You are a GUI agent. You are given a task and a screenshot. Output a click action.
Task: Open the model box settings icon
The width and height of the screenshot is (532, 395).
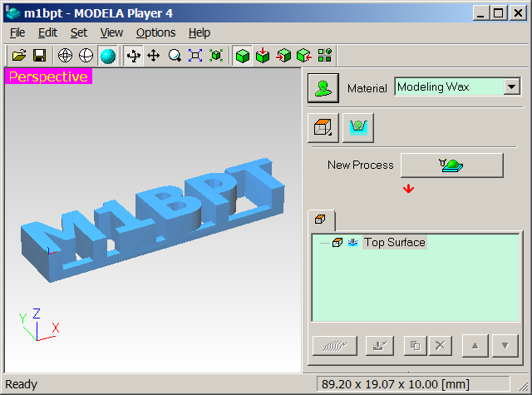[323, 128]
